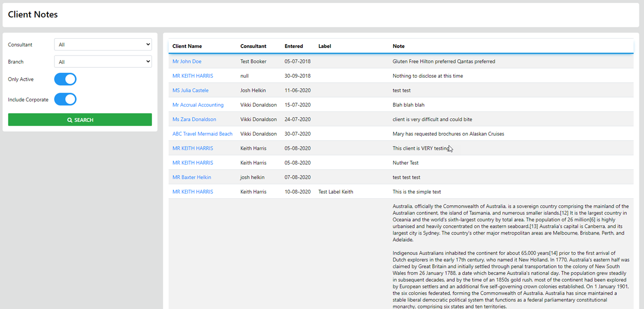This screenshot has height=309, width=644.
Task: Open MR KEITH HARRIS entry dated 30-09-2018
Action: tap(193, 76)
